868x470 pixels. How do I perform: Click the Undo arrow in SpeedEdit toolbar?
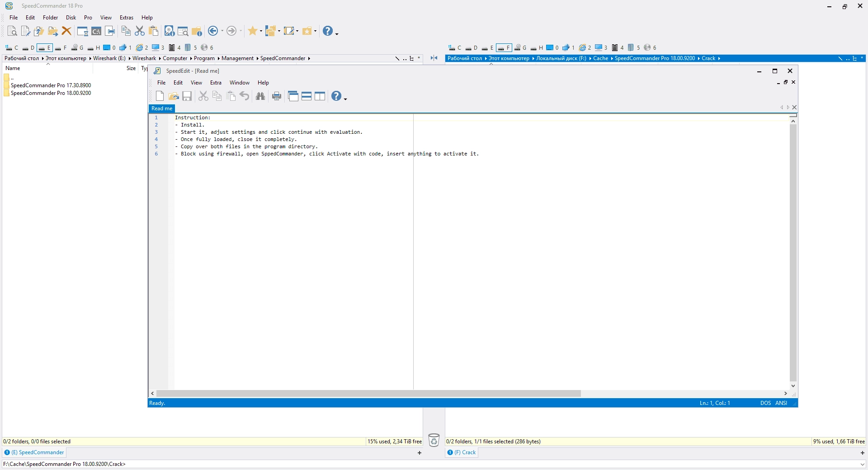(x=244, y=96)
